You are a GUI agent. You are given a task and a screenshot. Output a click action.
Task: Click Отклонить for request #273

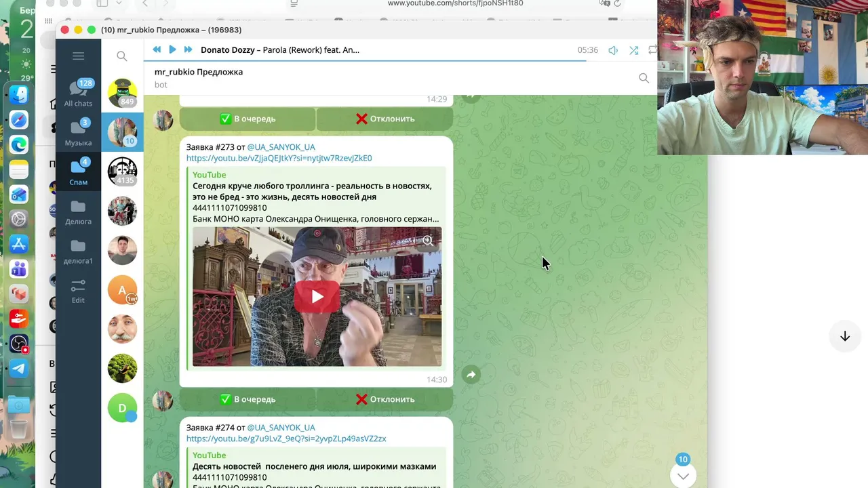click(x=384, y=399)
